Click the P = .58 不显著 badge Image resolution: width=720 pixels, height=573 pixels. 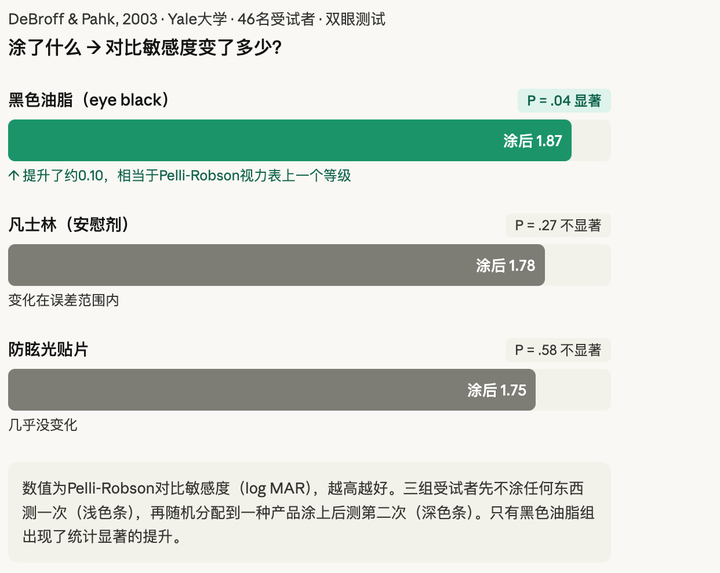point(557,350)
